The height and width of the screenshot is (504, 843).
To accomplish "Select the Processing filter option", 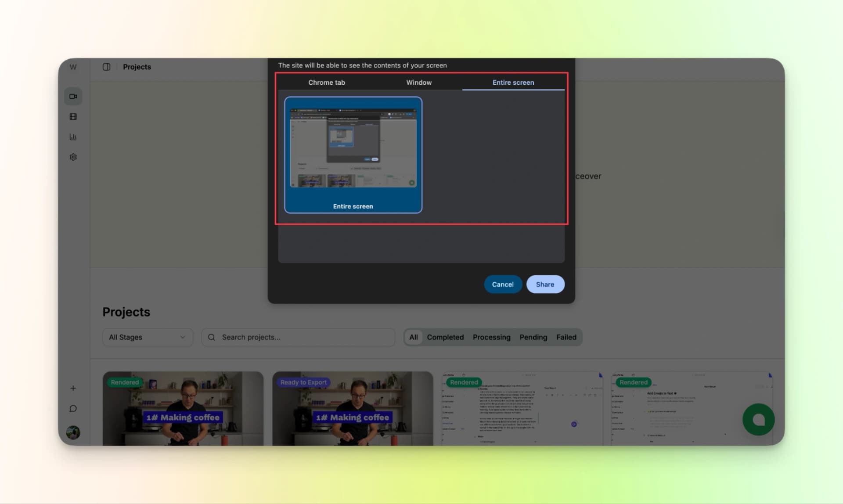I will pyautogui.click(x=491, y=337).
